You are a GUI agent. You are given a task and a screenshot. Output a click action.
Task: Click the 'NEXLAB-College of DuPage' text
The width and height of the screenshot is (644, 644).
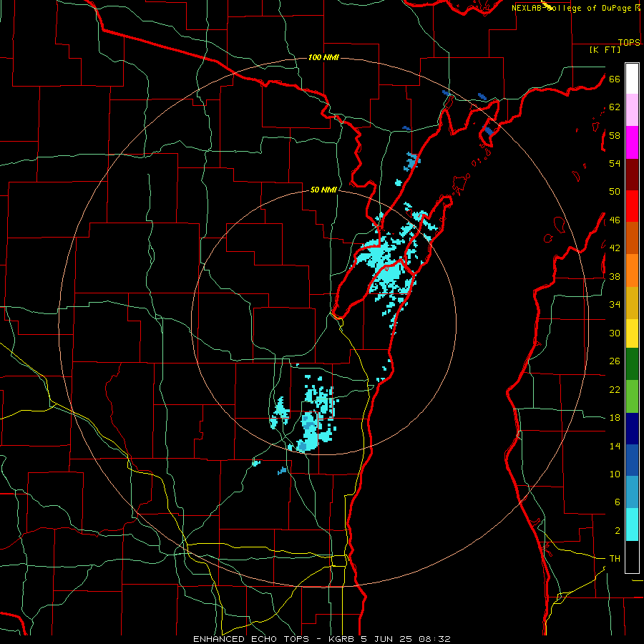(571, 8)
